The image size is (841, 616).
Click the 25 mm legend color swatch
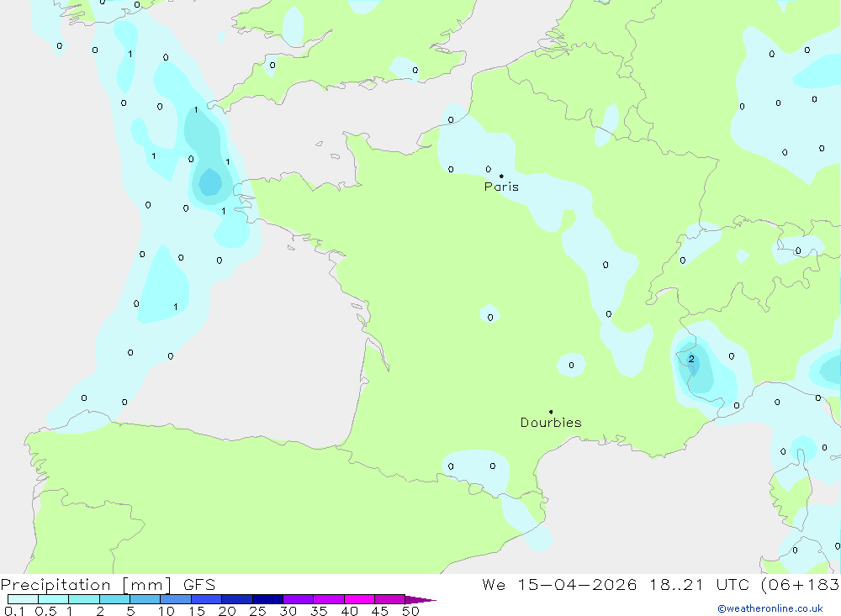coord(267,599)
